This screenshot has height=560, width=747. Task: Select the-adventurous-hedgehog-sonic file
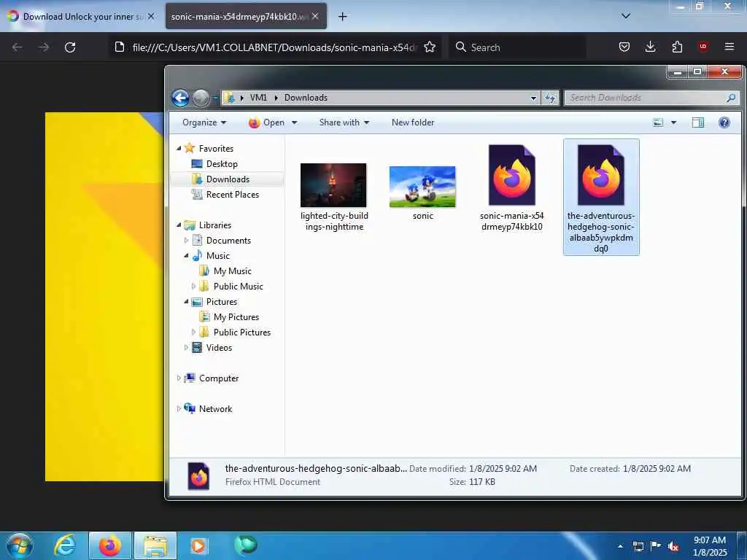coord(601,198)
